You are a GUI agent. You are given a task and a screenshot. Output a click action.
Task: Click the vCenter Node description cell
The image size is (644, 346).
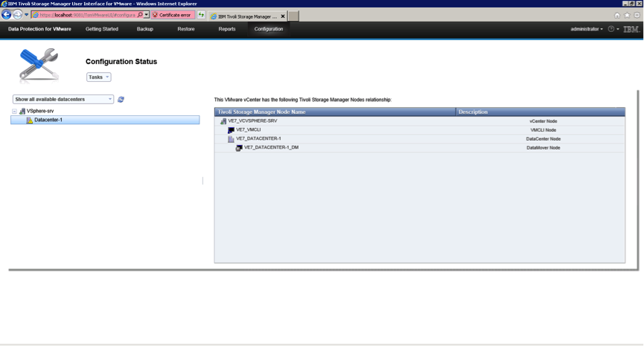click(x=543, y=121)
